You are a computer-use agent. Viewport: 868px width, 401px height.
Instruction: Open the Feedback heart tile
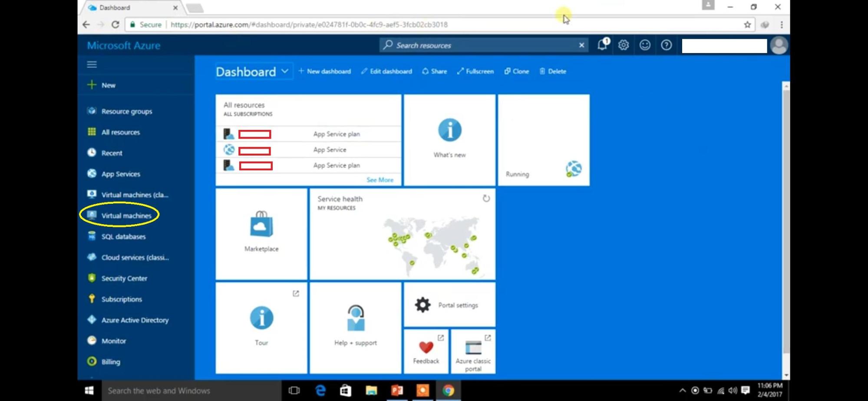point(426,351)
